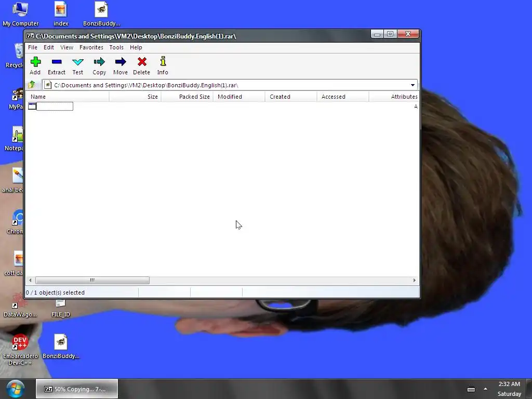Image resolution: width=532 pixels, height=399 pixels.
Task: Open the View menu
Action: coord(66,47)
